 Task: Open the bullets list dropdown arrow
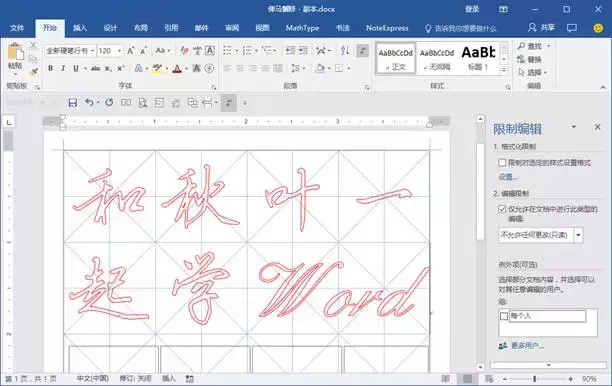tap(236, 51)
